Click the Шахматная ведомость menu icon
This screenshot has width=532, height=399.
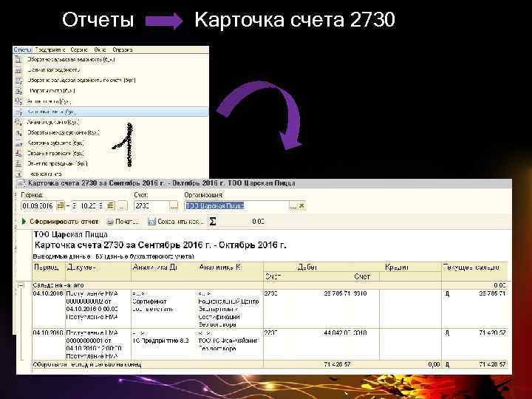tap(19, 70)
